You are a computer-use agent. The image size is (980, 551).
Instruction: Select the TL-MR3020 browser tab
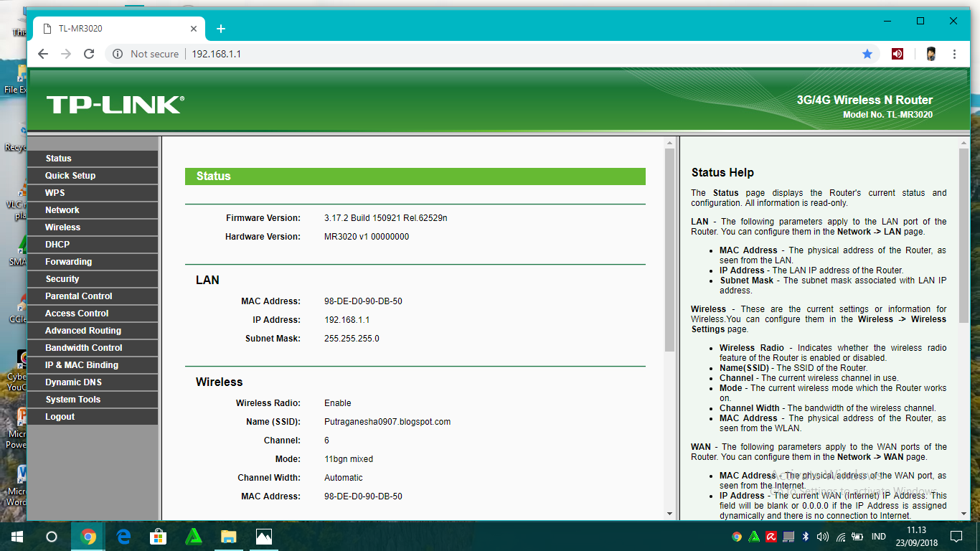pyautogui.click(x=118, y=29)
